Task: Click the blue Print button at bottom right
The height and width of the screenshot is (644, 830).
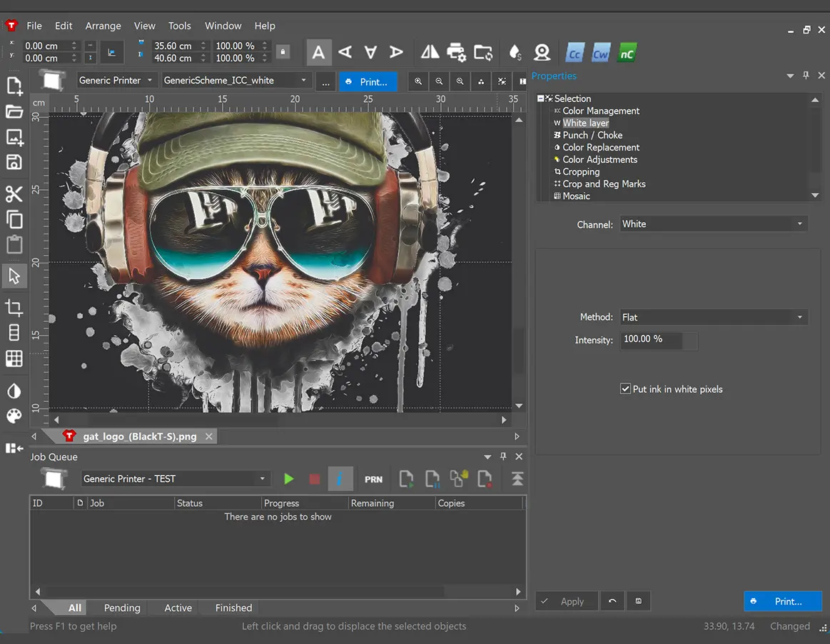Action: (x=782, y=602)
